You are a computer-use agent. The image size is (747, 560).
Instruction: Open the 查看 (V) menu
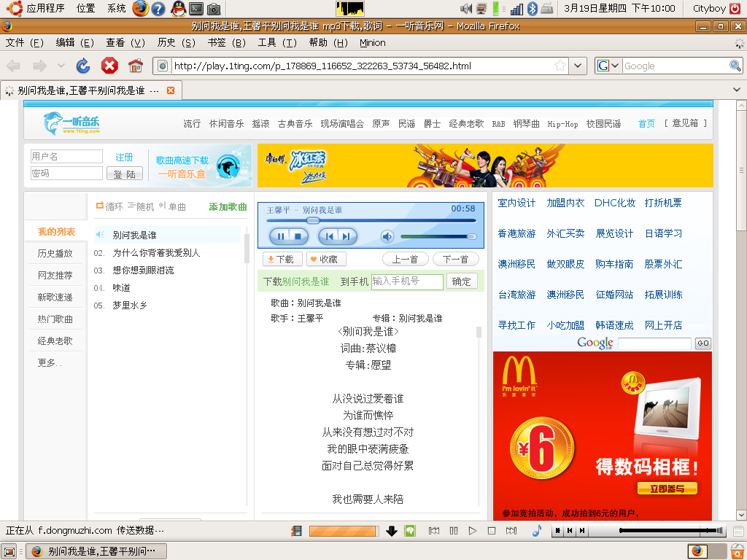125,43
